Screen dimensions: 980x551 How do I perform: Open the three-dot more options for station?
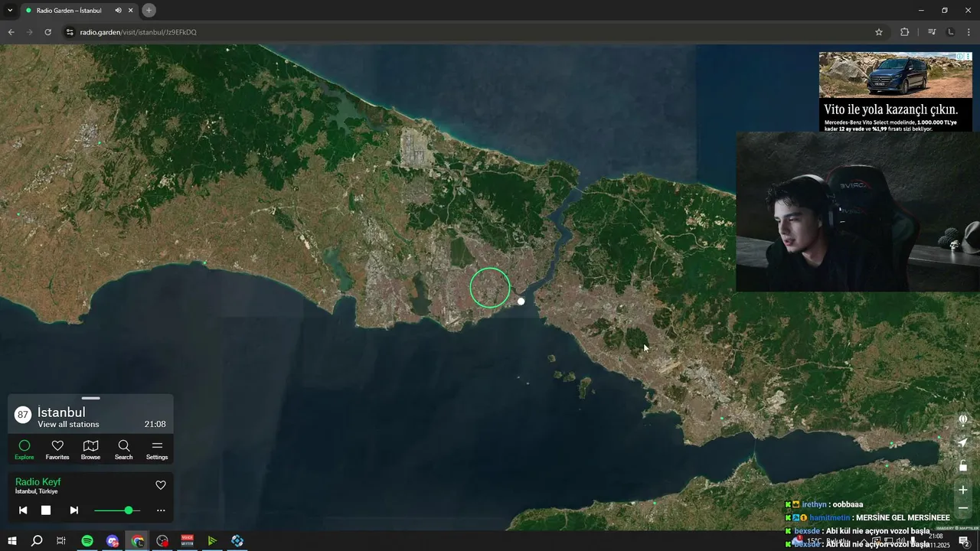(x=161, y=510)
